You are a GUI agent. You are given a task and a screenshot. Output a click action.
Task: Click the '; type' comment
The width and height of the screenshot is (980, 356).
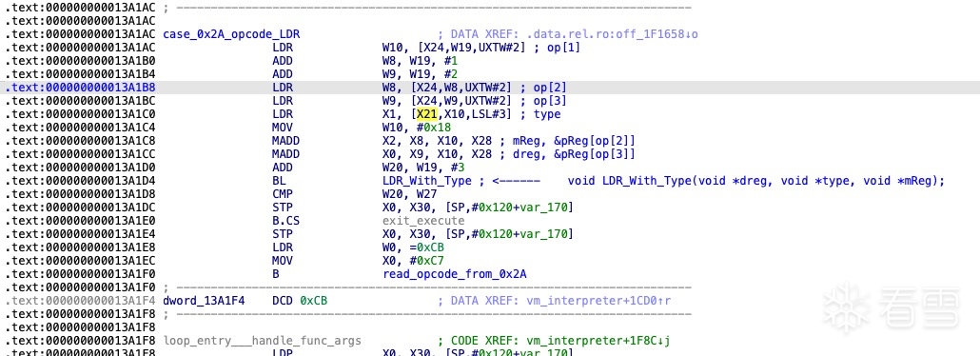540,114
